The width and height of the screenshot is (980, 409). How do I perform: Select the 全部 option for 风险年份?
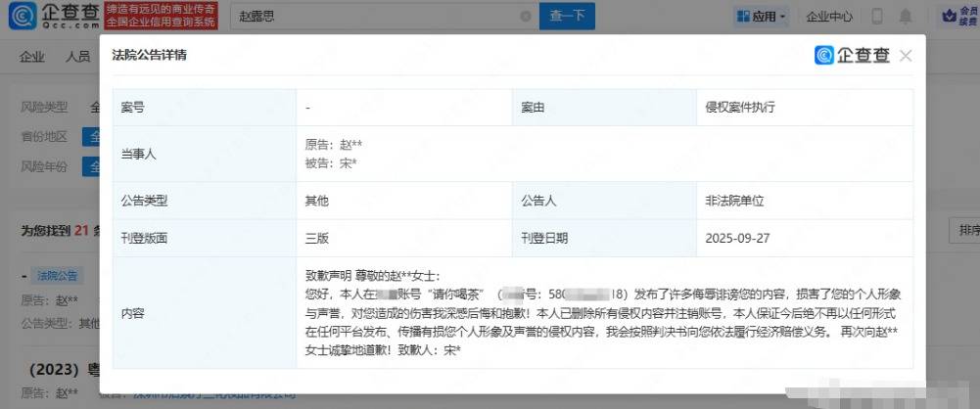pos(95,166)
